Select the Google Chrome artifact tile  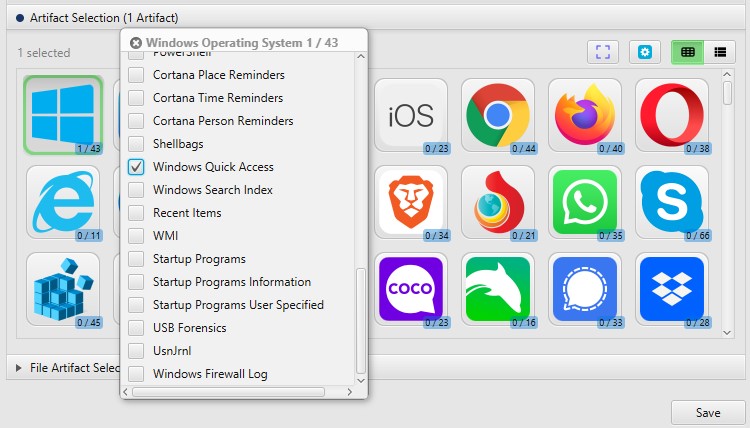coord(498,115)
